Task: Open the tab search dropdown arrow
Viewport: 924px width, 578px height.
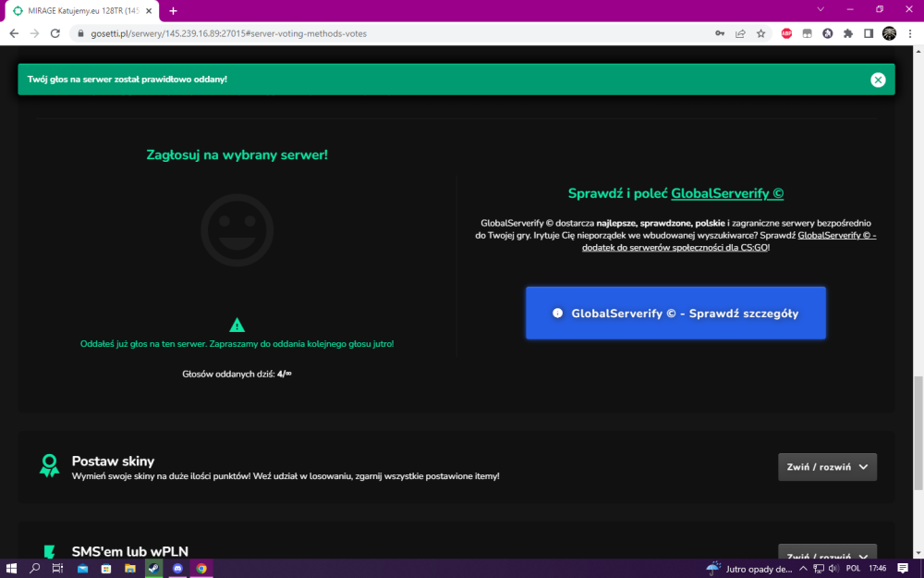Action: (x=821, y=9)
